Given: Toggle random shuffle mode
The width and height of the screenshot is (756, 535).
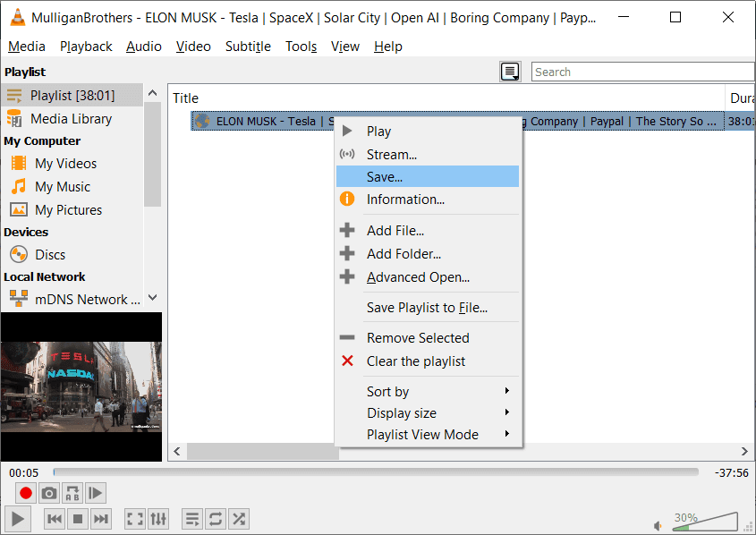Looking at the screenshot, I should click(239, 519).
